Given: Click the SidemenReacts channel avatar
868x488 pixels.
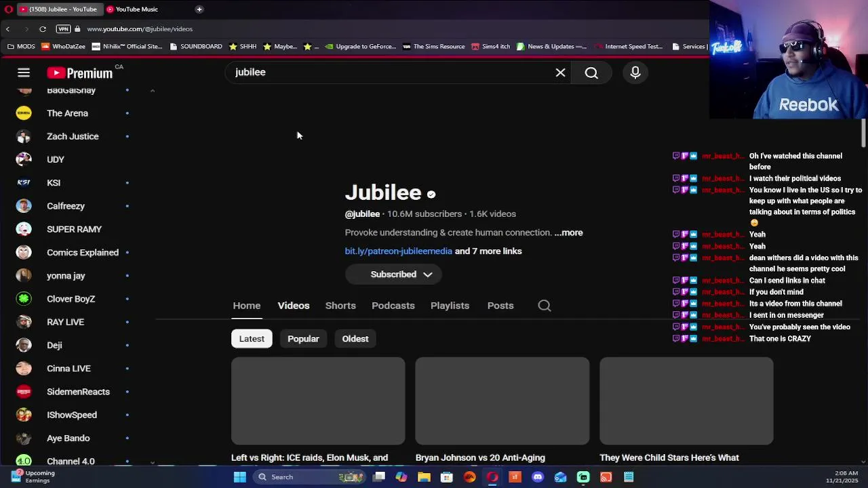Looking at the screenshot, I should pyautogui.click(x=24, y=392).
